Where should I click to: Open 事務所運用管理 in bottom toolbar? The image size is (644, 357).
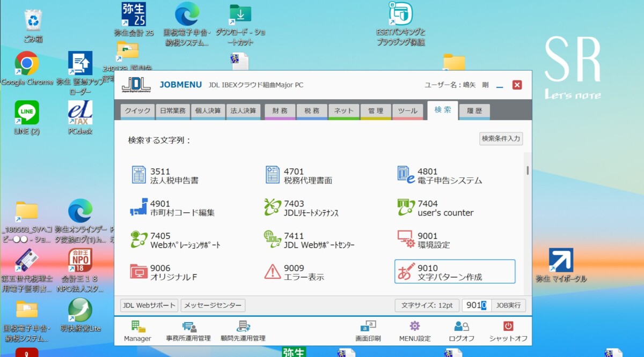coord(188,331)
